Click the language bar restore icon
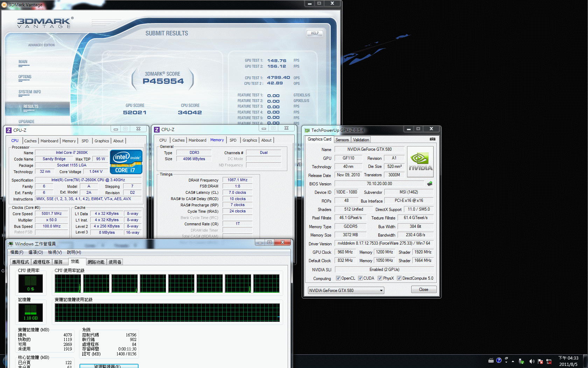 (x=506, y=359)
